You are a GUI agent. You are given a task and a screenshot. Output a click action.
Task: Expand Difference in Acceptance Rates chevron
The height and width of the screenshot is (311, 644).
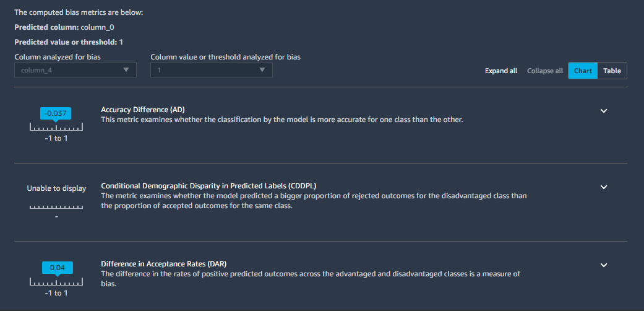point(604,265)
